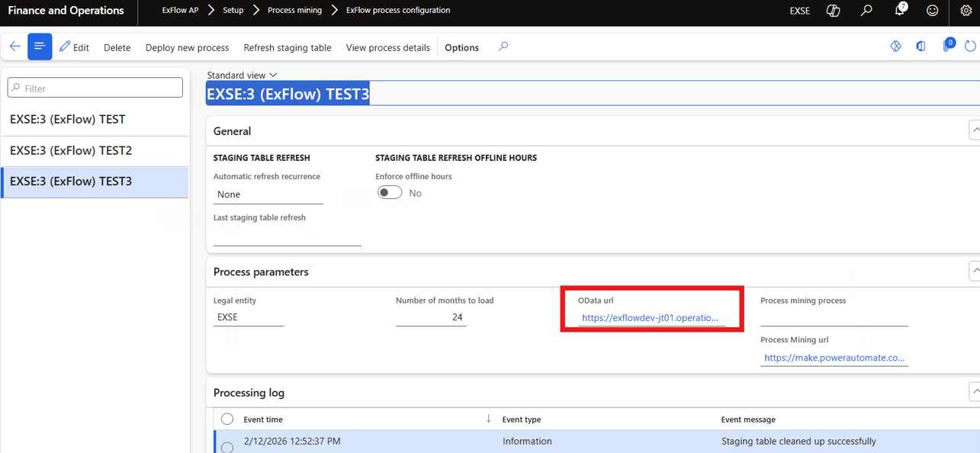Click document attachments icon with badge
This screenshot has height=453, width=980.
[x=947, y=45]
